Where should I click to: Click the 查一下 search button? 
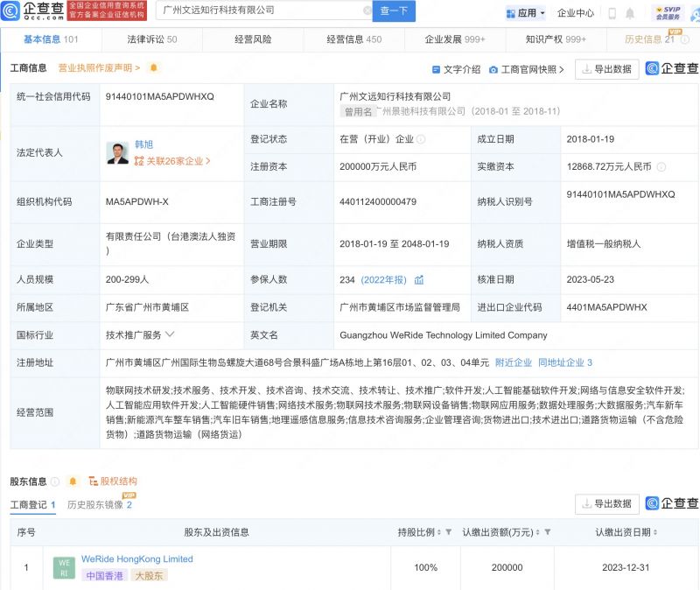pyautogui.click(x=394, y=11)
